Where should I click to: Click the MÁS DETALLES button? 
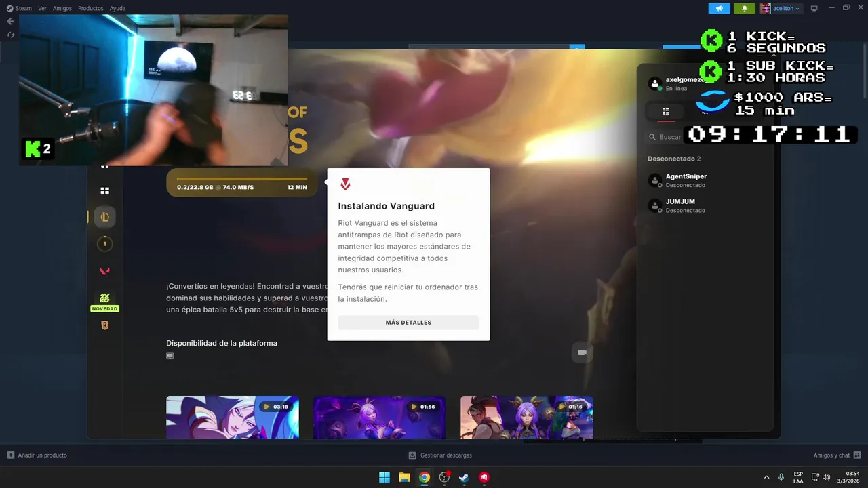tap(408, 323)
